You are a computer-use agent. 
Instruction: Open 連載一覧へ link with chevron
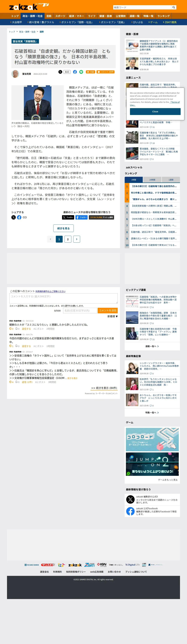pos(152,346)
